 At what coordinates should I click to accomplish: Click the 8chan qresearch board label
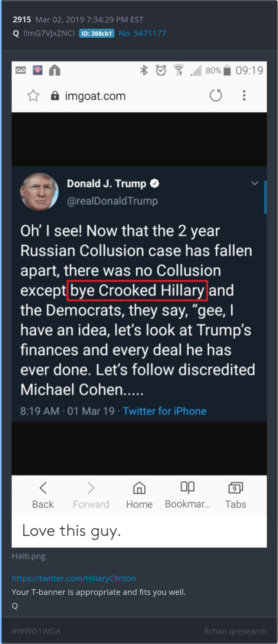tap(235, 631)
